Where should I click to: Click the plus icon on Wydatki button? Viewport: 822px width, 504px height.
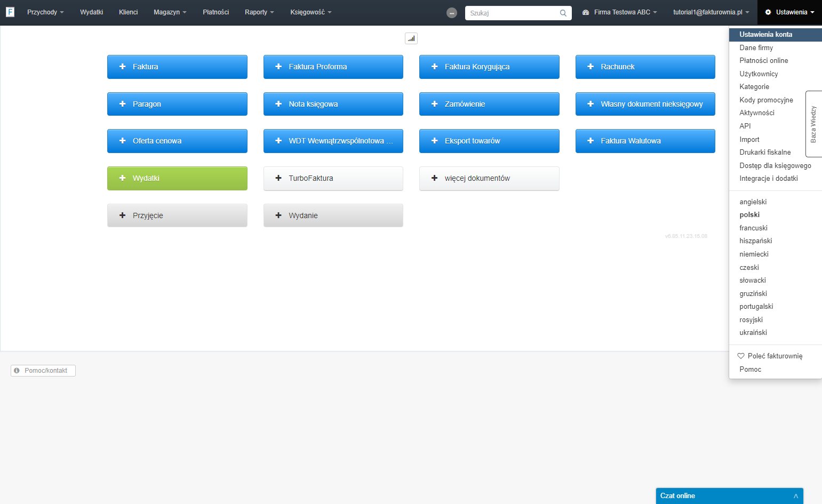(122, 178)
